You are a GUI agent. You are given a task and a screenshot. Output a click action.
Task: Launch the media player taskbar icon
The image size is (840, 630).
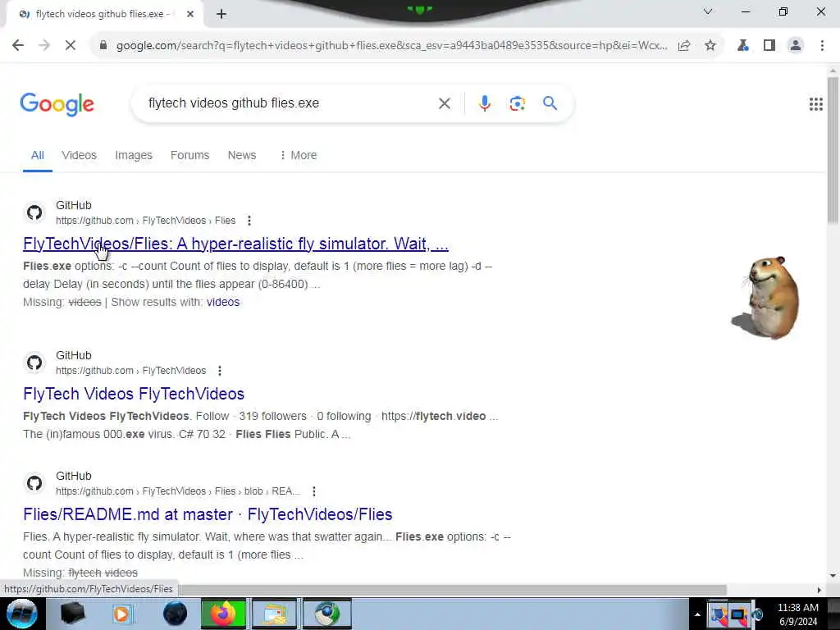coord(121,614)
